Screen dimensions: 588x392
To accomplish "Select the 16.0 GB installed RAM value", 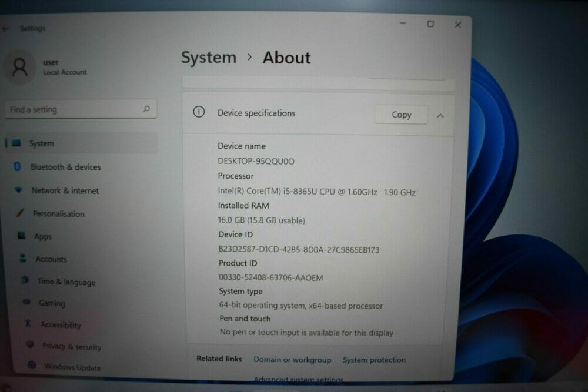I will 262,220.
